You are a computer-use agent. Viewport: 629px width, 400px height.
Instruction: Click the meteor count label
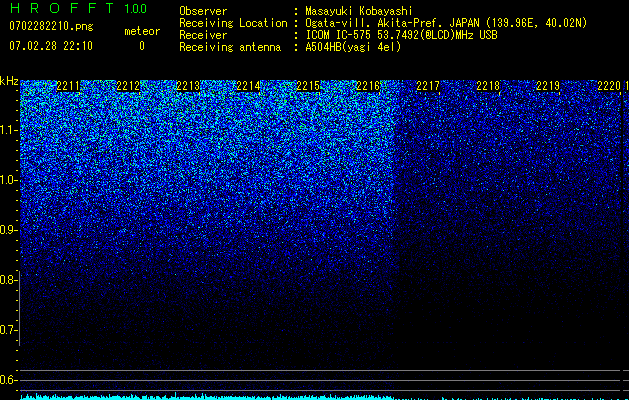pos(142,31)
